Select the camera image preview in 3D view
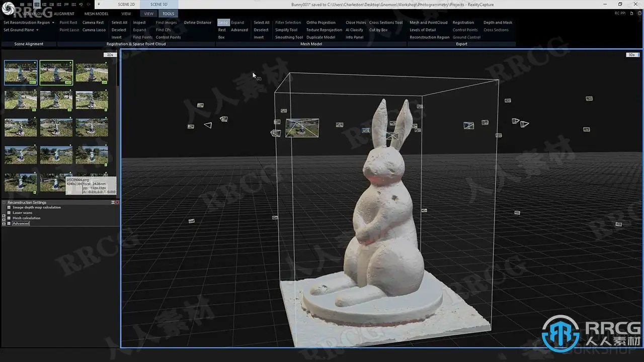 (302, 128)
